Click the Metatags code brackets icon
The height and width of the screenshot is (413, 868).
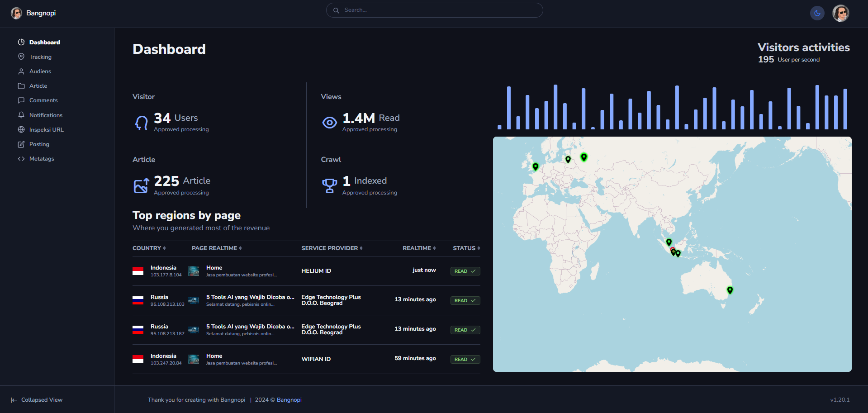coord(21,159)
